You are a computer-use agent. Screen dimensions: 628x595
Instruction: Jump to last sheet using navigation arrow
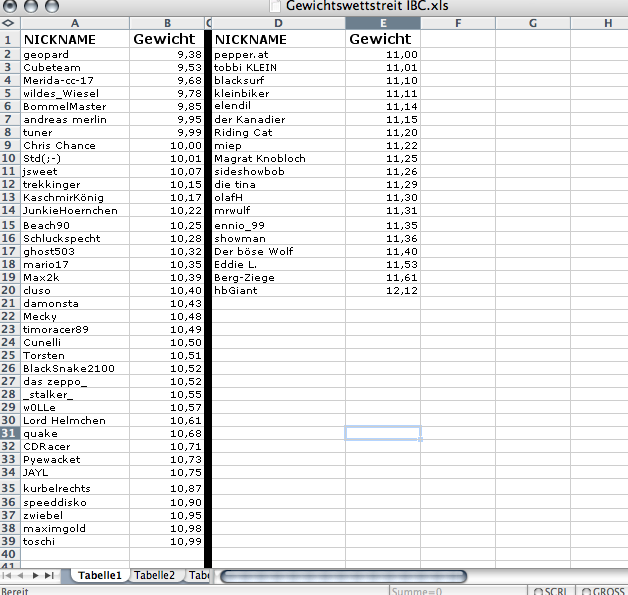coord(51,576)
